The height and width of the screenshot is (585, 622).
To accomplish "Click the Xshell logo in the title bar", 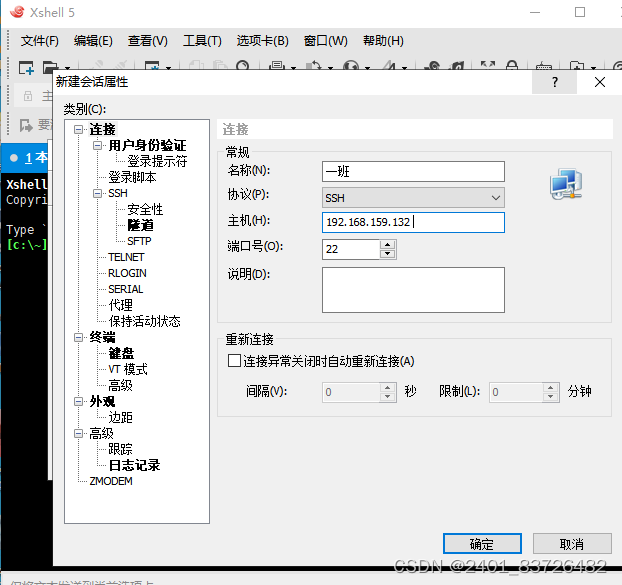I will pyautogui.click(x=17, y=12).
